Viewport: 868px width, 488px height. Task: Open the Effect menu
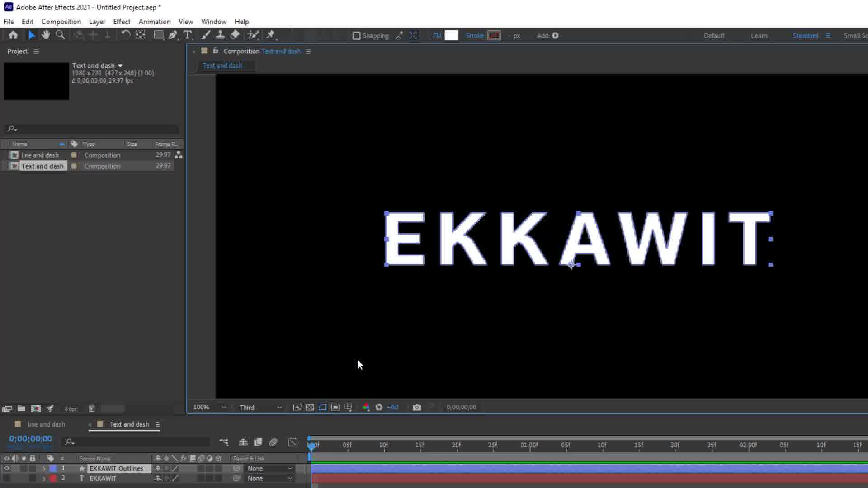122,22
